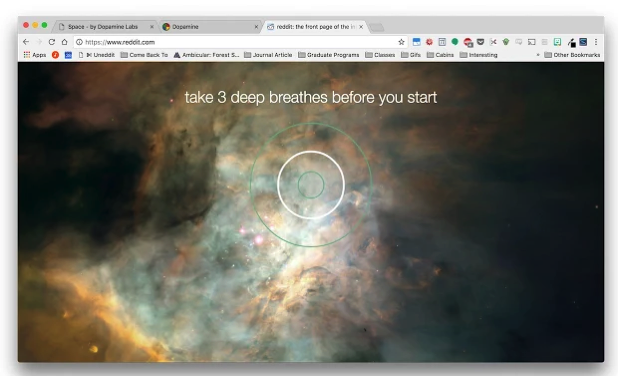Expand the bookmarks overflow chevron
Image resolution: width=618 pixels, height=376 pixels.
coord(538,55)
